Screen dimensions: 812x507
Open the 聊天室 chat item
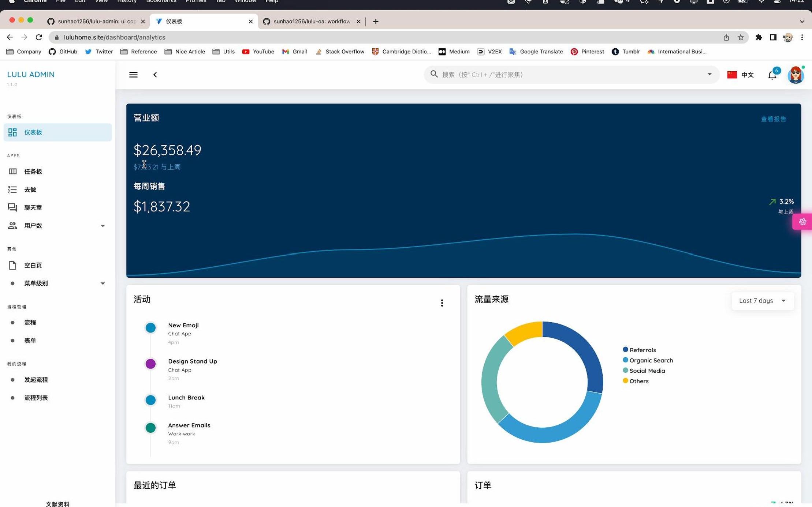click(x=33, y=207)
